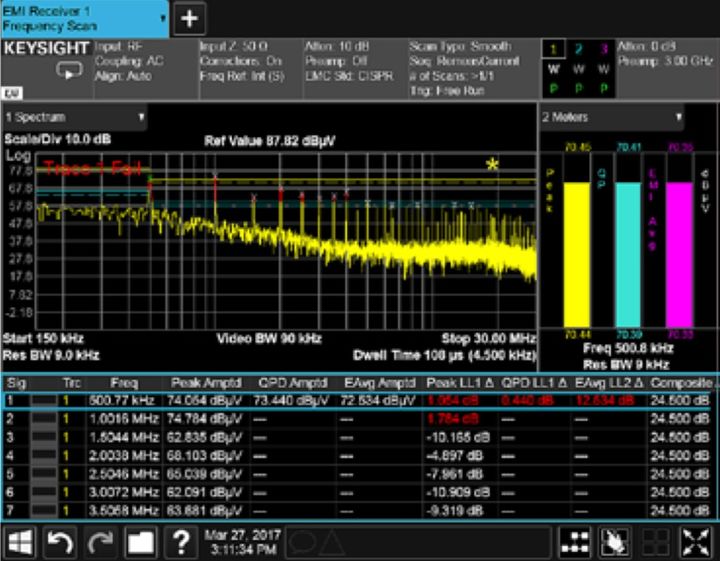
Task: Click the undo arrow icon
Action: 61,541
